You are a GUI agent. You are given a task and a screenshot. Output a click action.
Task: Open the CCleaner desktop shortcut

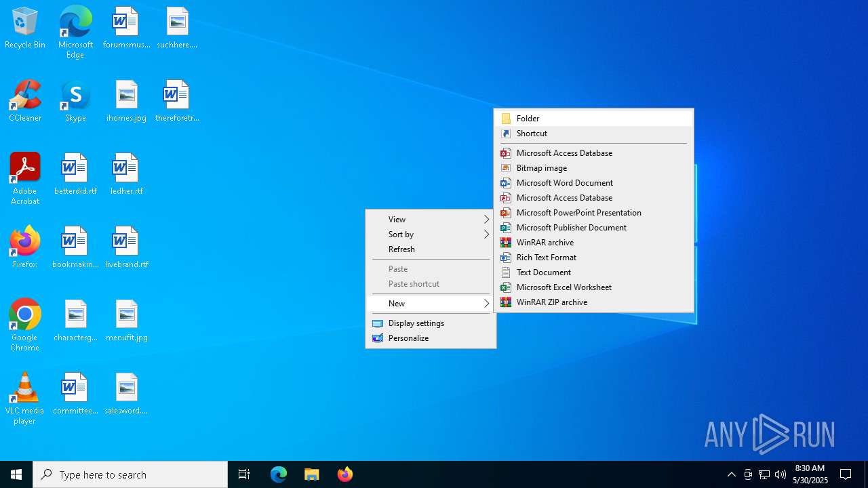coord(25,102)
